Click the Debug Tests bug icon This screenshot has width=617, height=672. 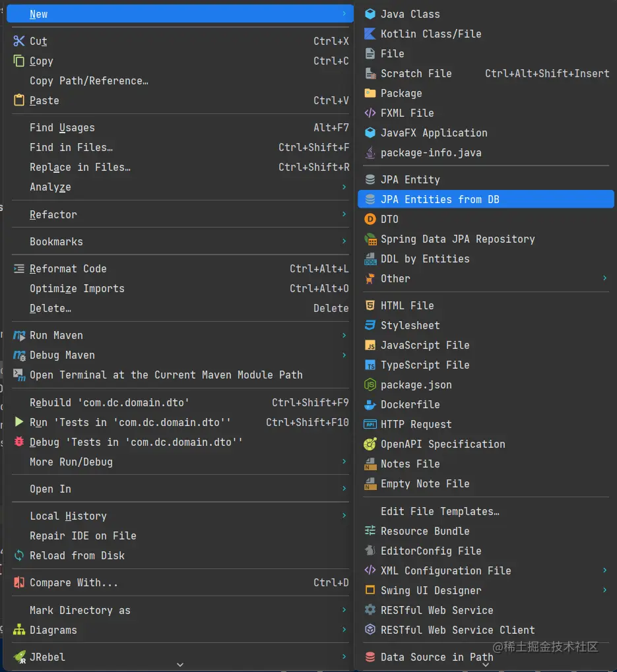click(19, 442)
